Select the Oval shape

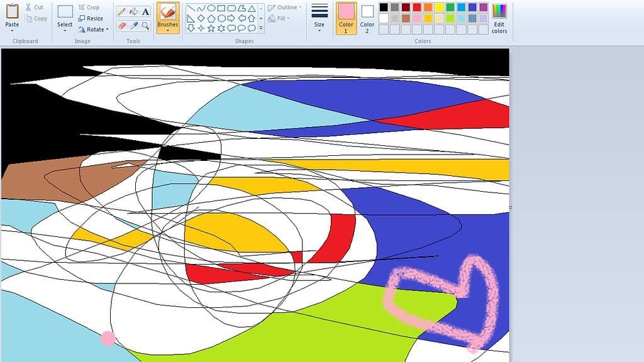pos(211,8)
